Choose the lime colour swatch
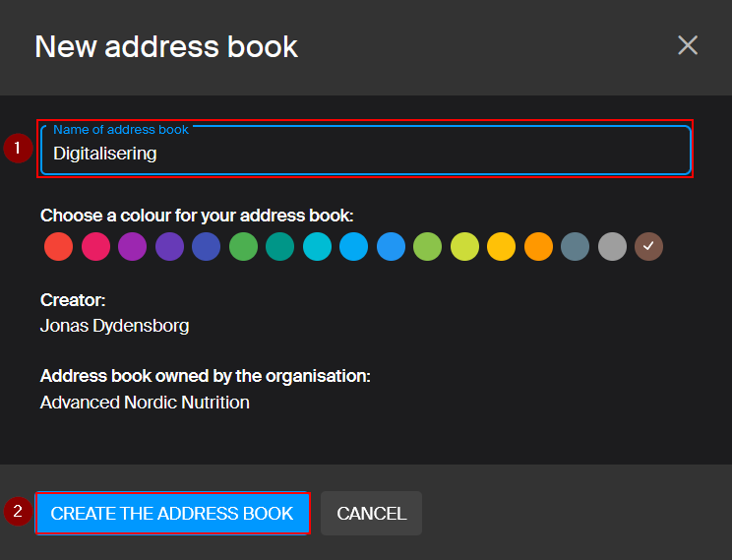Viewport: 732px width, 560px height. [x=464, y=247]
